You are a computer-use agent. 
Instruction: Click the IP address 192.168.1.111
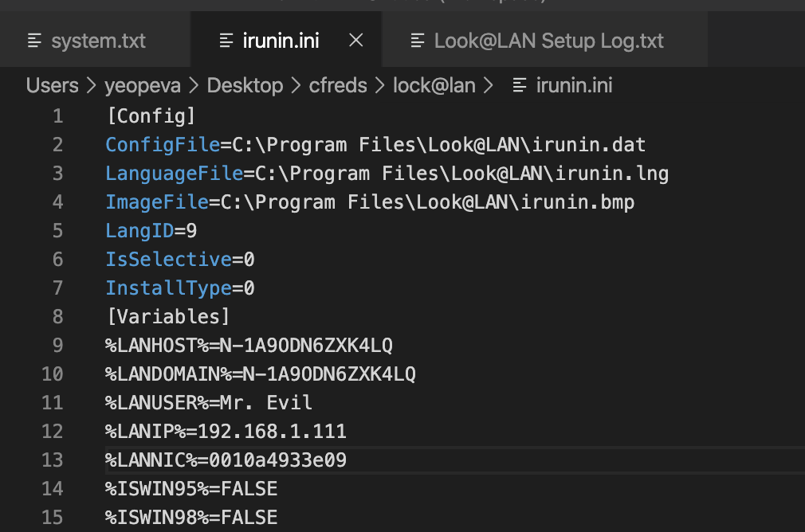pos(272,432)
